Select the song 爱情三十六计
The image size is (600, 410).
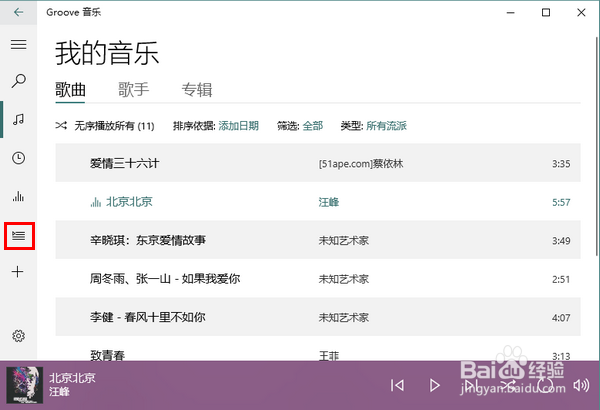[x=125, y=164]
